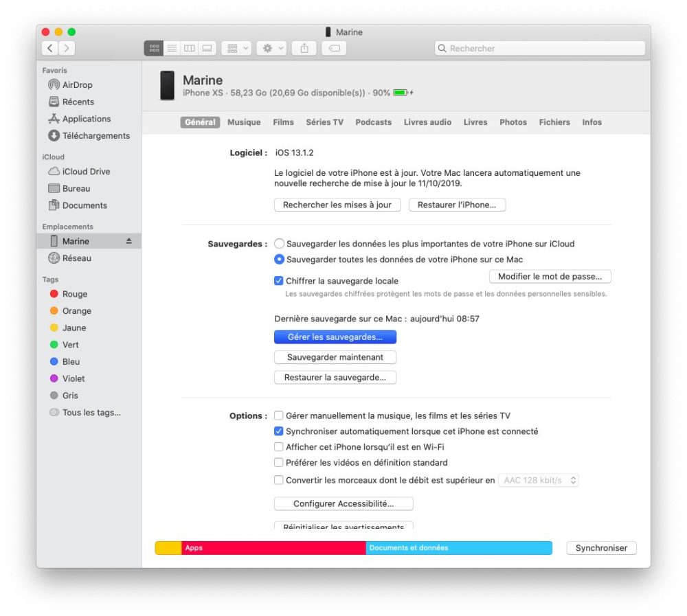The width and height of the screenshot is (687, 616).
Task: Click Documents et données storage segment
Action: point(459,547)
